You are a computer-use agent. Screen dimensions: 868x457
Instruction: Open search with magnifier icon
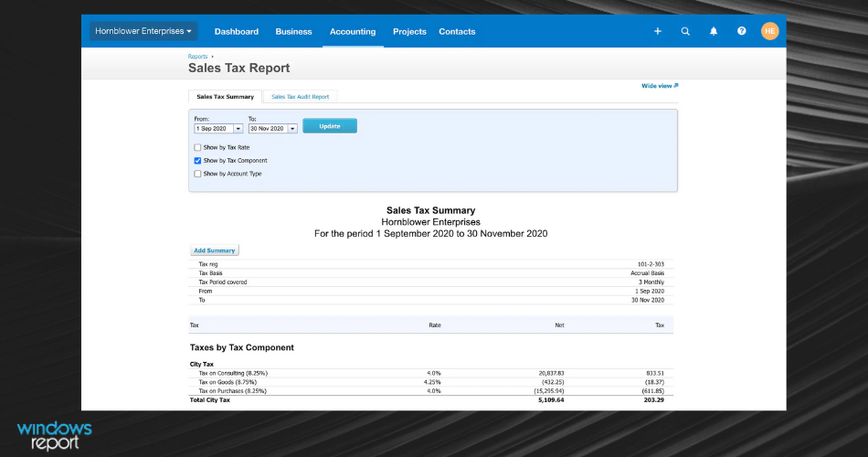685,32
